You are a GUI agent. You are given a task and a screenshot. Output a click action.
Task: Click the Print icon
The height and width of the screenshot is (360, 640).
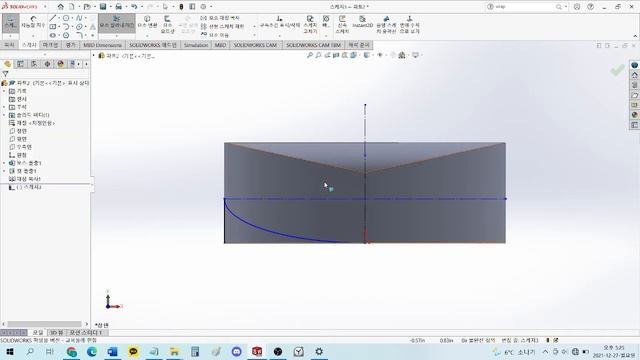coord(118,7)
